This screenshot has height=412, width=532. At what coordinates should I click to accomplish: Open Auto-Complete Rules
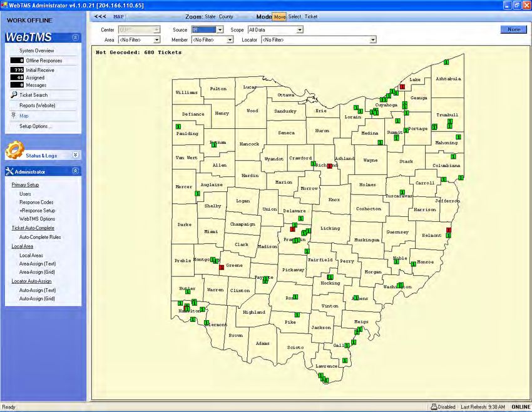[x=40, y=237]
